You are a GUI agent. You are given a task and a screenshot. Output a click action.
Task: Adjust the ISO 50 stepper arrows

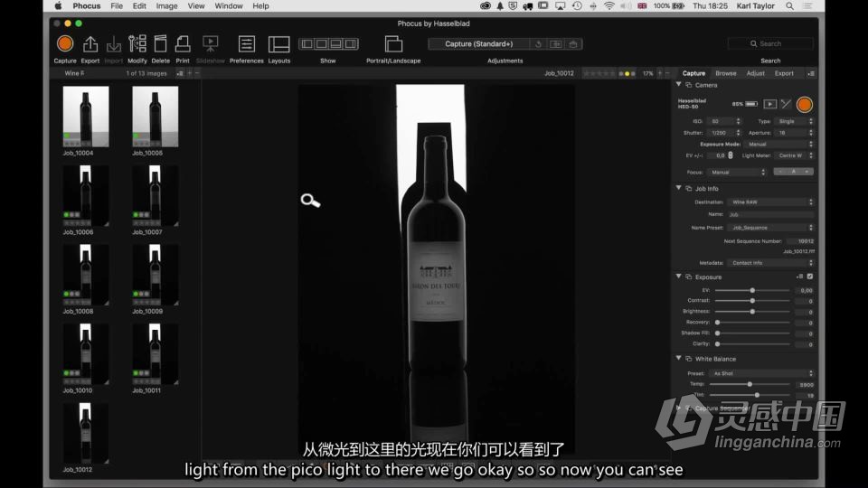point(738,121)
